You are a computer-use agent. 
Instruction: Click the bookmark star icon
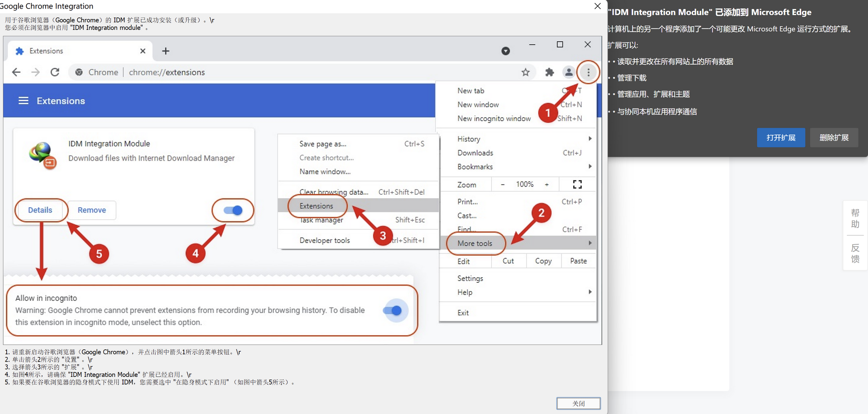pyautogui.click(x=525, y=72)
